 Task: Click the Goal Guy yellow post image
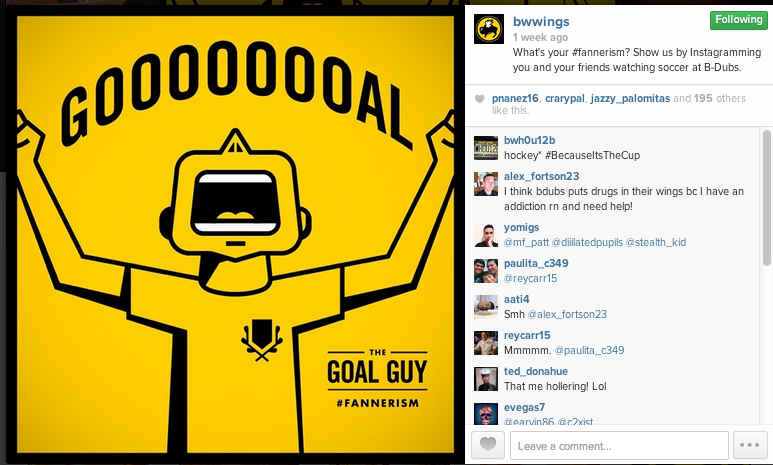click(x=235, y=234)
